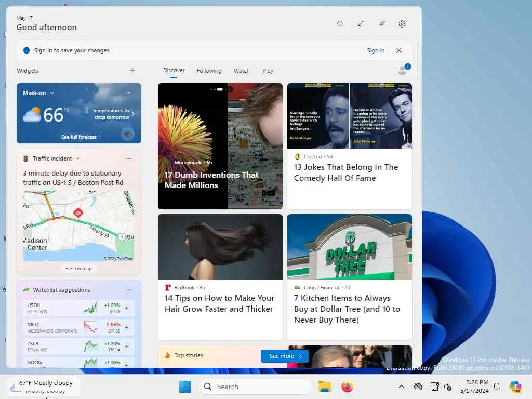The width and height of the screenshot is (532, 399).
Task: Click the Redbook source label
Action: (x=184, y=287)
